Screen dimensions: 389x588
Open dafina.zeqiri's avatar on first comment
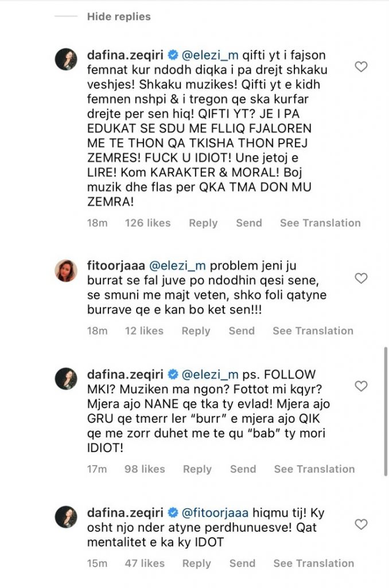pos(66,58)
